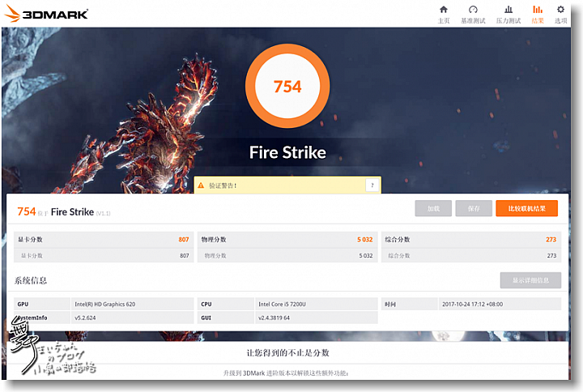Click the 综合分数 sub-row label
Viewport: 583px width, 392px height.
pos(399,255)
